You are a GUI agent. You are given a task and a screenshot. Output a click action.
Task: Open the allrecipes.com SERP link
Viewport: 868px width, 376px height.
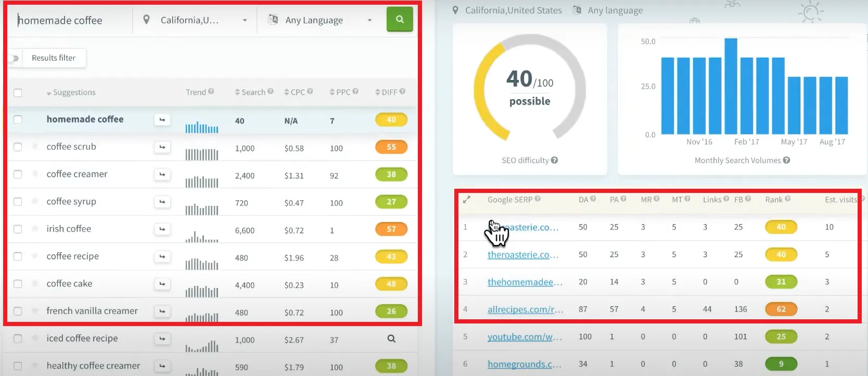point(525,309)
